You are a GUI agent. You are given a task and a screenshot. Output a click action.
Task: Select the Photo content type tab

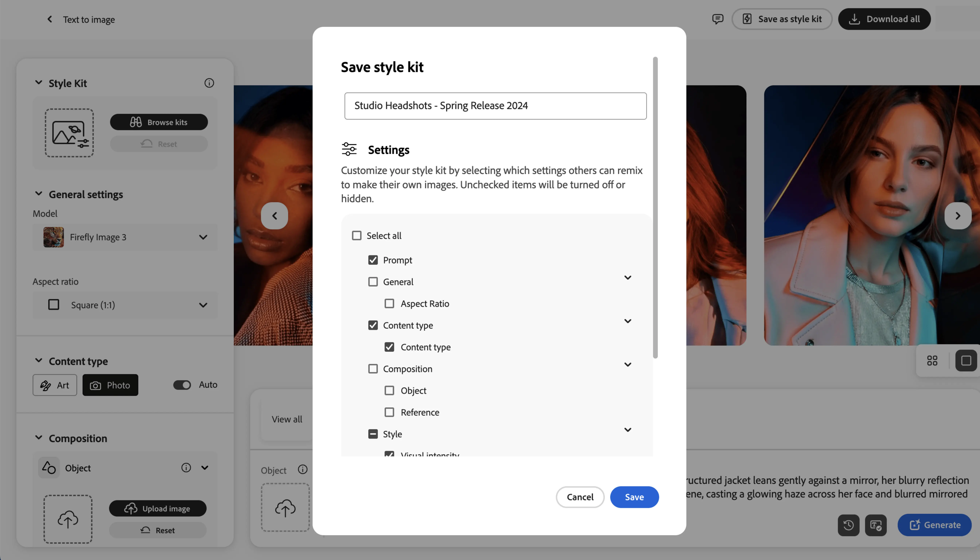click(x=110, y=385)
